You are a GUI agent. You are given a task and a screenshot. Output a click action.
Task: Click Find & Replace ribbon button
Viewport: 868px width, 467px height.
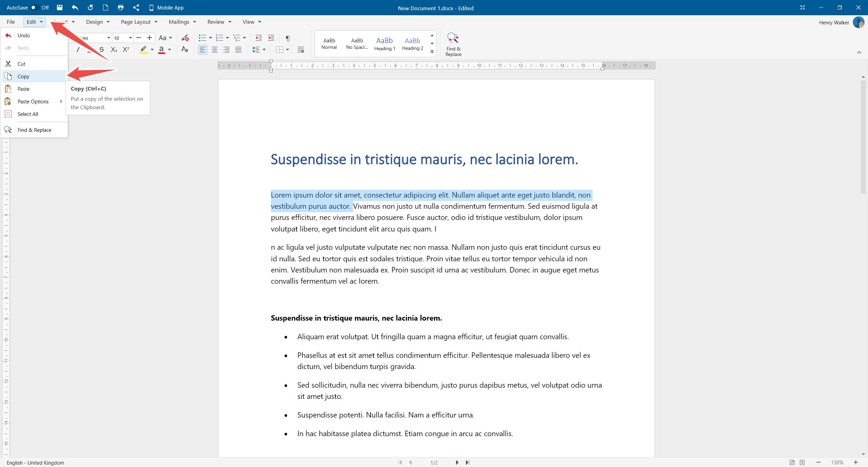point(453,44)
